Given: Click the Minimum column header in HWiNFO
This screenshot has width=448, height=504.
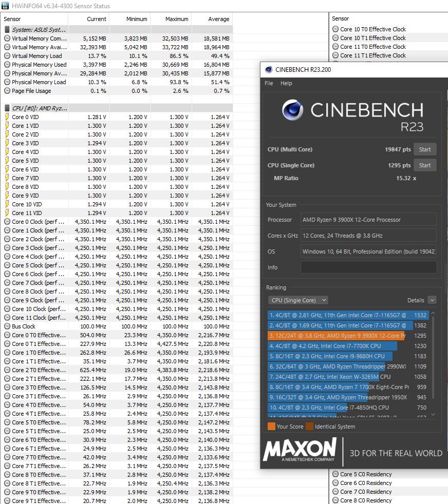Looking at the screenshot, I should coord(130,19).
